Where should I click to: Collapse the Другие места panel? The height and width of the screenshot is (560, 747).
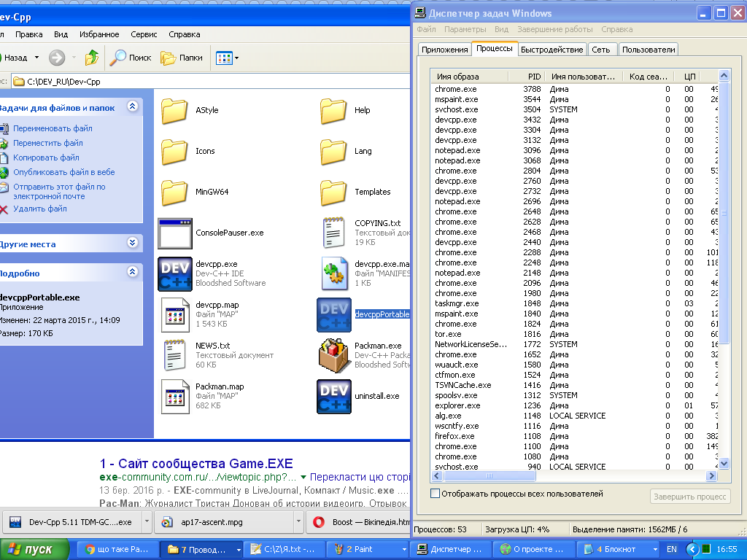pos(132,243)
